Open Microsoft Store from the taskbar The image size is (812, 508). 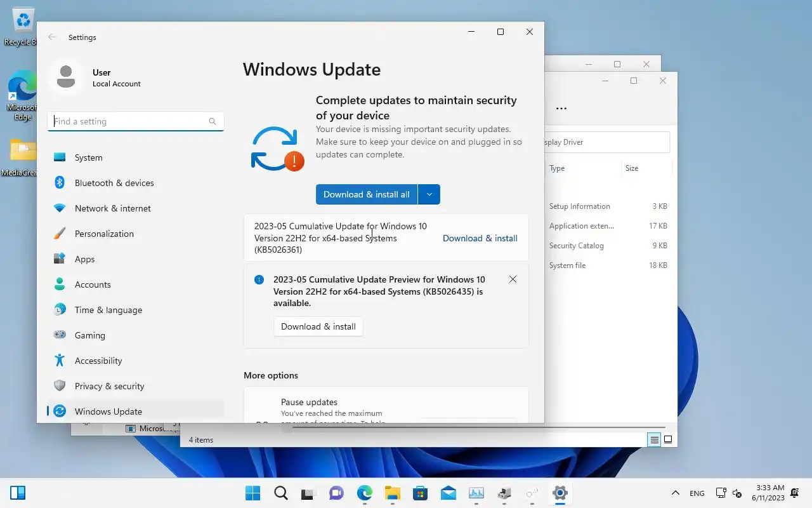pos(420,493)
